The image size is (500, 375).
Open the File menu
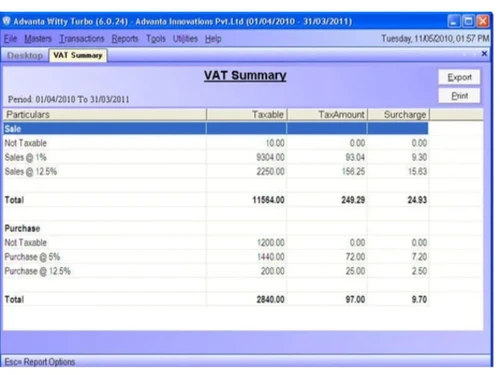click(x=10, y=39)
